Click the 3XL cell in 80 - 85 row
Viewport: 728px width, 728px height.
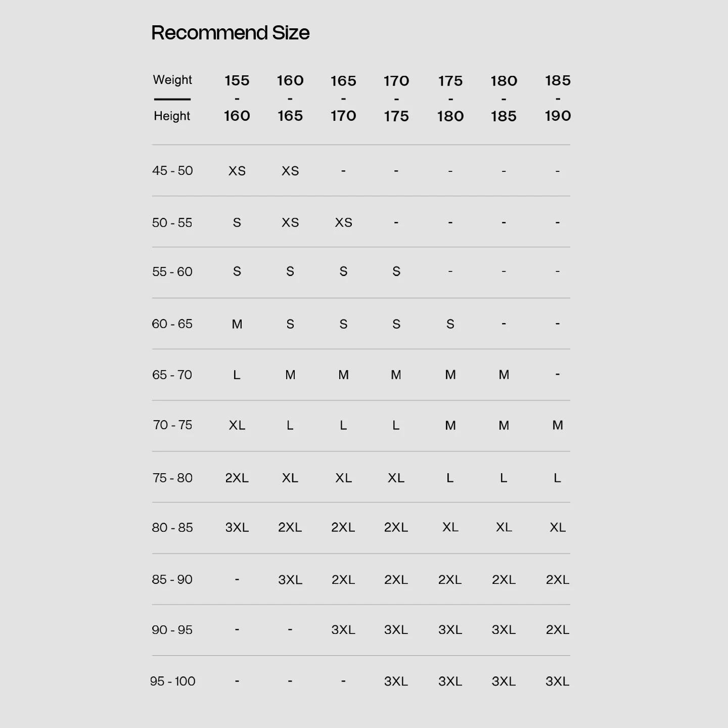pyautogui.click(x=237, y=527)
